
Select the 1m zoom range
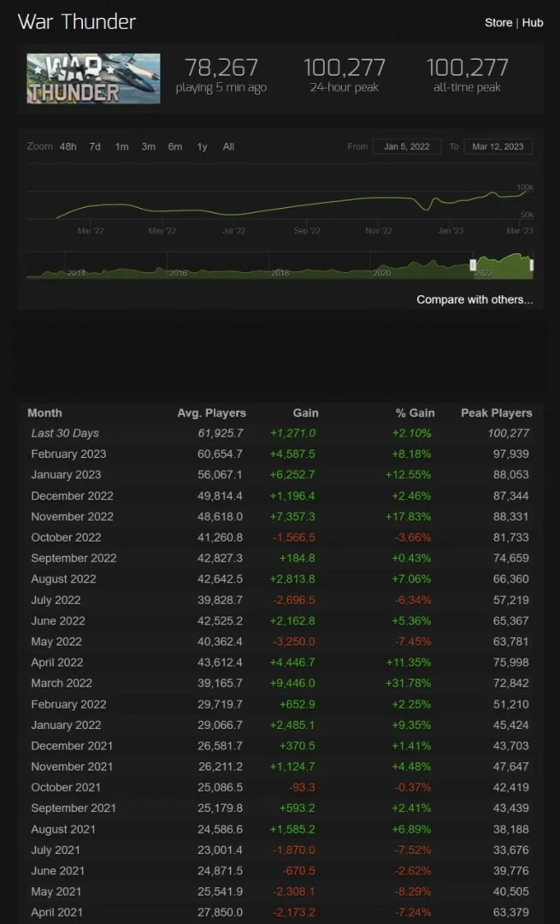pos(122,146)
